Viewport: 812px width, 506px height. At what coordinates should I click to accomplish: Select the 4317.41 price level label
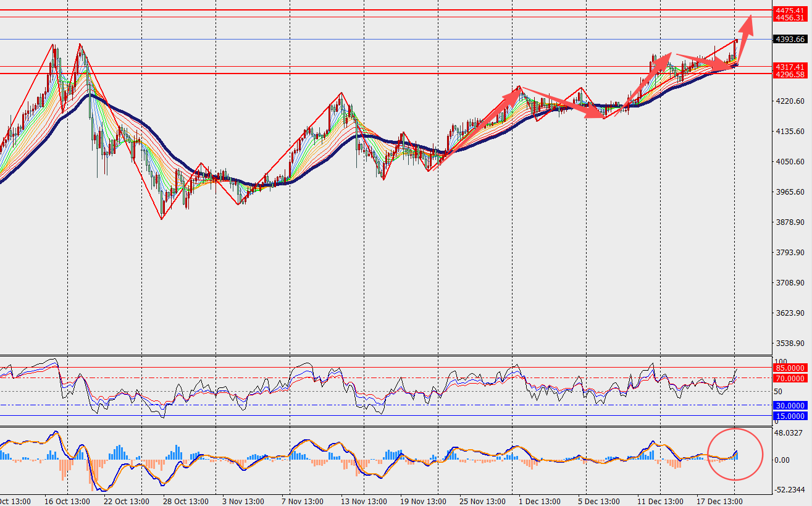[790, 67]
